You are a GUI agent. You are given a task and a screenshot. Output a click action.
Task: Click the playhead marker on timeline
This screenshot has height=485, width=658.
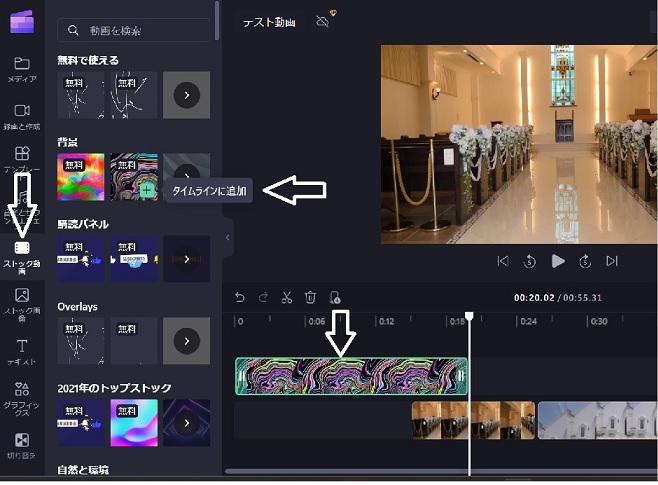coord(469,316)
